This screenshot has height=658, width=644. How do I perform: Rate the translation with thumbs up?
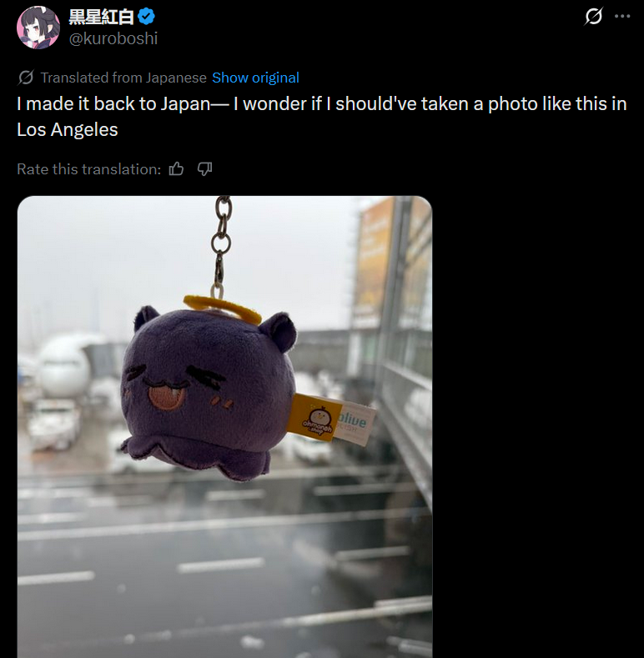[x=176, y=168]
